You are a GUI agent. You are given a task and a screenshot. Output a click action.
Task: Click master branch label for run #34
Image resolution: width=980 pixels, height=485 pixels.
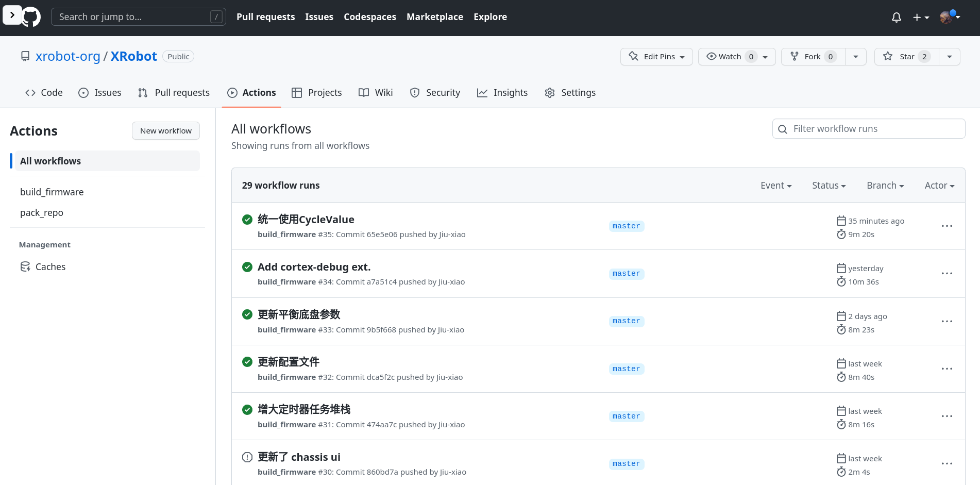point(626,274)
